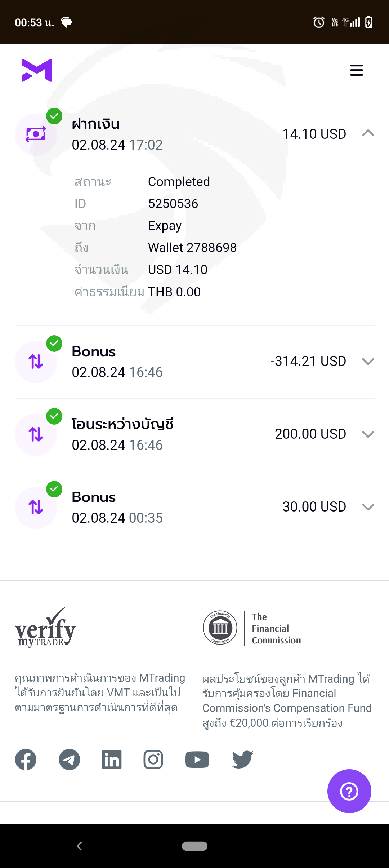389x868 pixels.
Task: Expand the 200.00 USD transfer entry
Action: (368, 434)
